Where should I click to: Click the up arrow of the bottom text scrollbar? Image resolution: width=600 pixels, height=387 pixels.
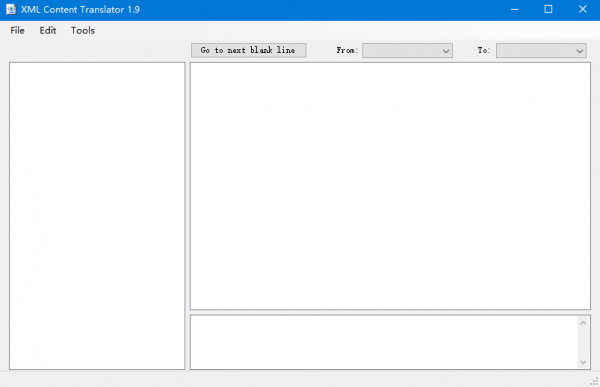tap(583, 323)
